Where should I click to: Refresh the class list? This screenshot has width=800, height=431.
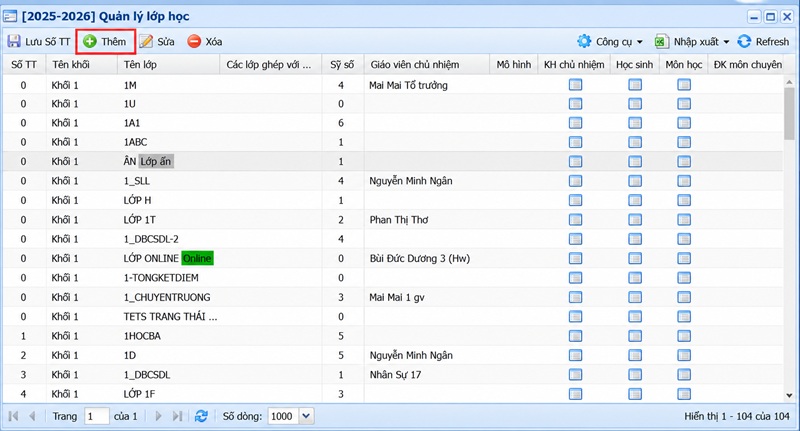(763, 42)
